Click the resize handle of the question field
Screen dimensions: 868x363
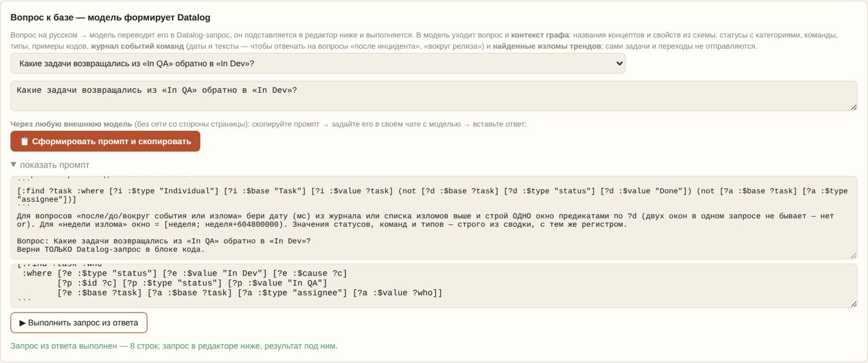click(x=853, y=107)
